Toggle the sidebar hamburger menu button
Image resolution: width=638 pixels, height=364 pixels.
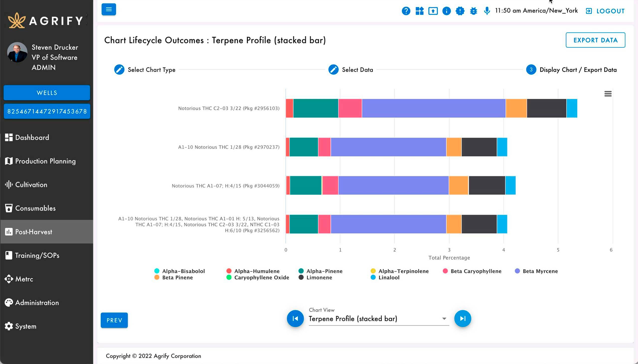click(109, 9)
